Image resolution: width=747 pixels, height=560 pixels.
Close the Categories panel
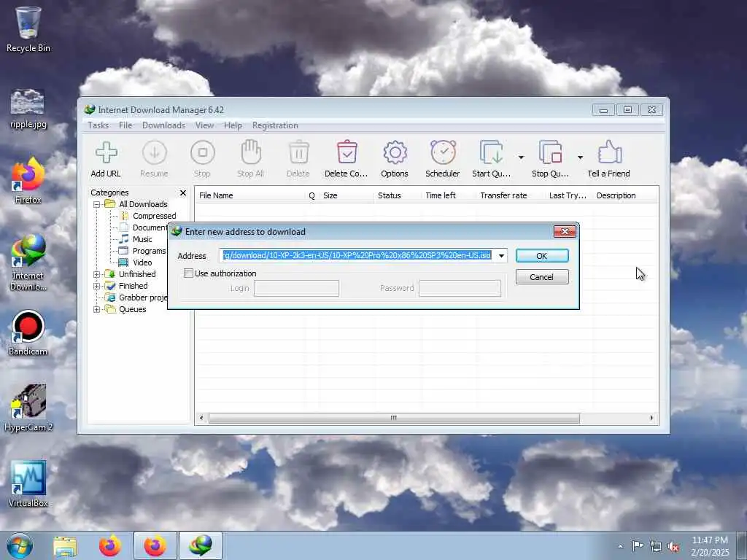183,192
